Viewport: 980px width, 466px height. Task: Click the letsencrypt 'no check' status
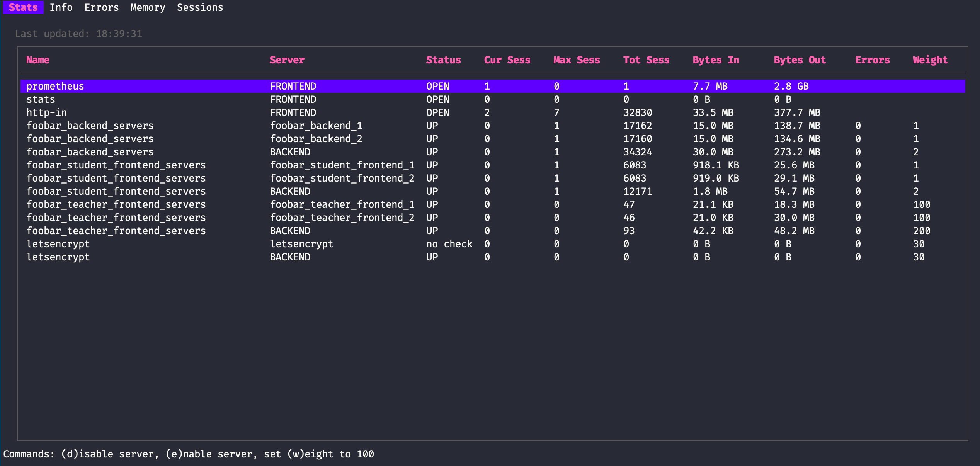click(x=449, y=244)
